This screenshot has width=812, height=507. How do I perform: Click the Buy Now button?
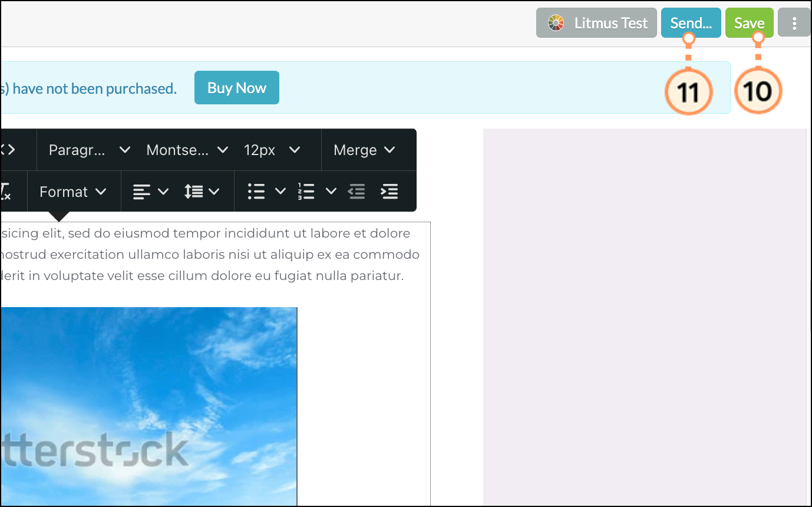tap(237, 88)
